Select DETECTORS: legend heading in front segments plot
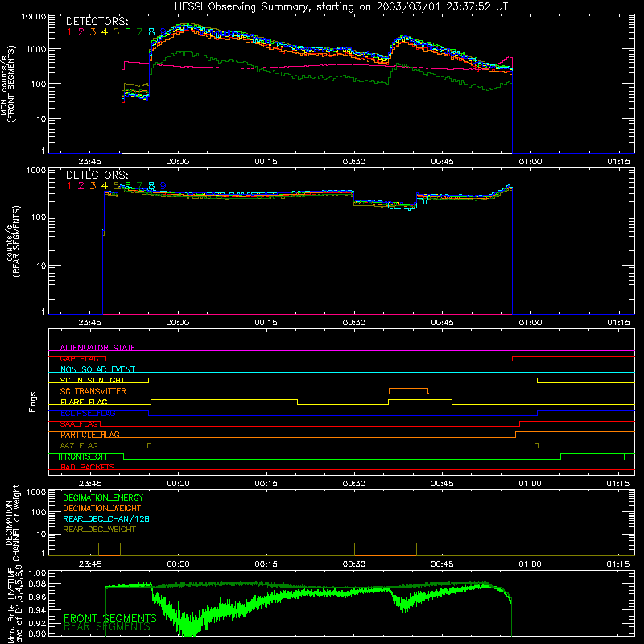Viewport: 644px width, 644px height. point(97,21)
